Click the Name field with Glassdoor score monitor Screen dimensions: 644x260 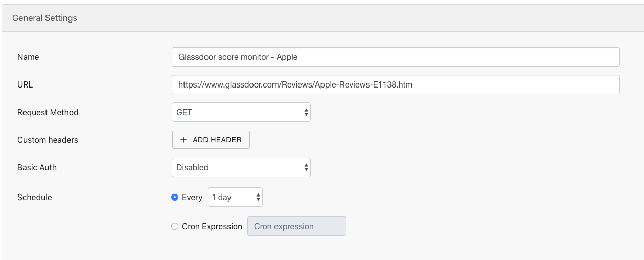point(396,57)
